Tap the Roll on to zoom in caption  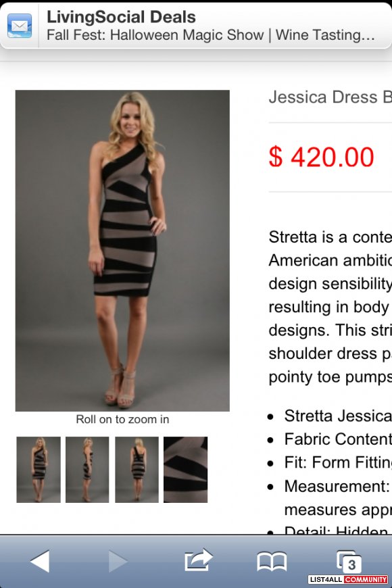coord(122,419)
